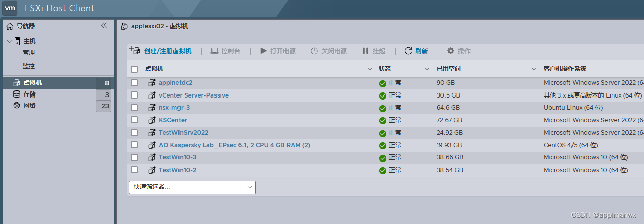Open the TestWin10-3 VM link
Screen dimensions: 644x224
177,157
